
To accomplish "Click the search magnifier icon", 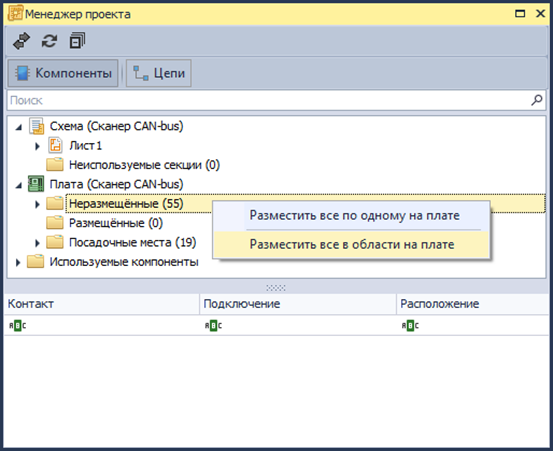I will click(x=536, y=100).
